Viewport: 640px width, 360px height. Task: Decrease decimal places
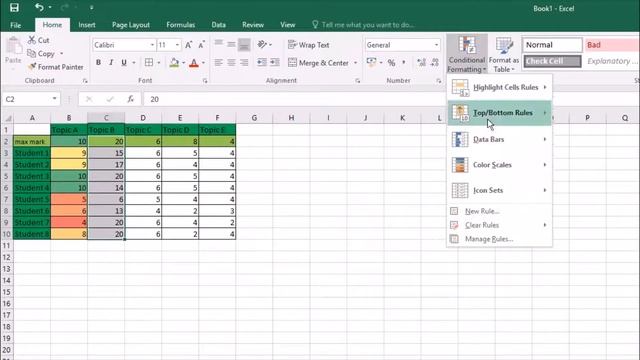435,62
